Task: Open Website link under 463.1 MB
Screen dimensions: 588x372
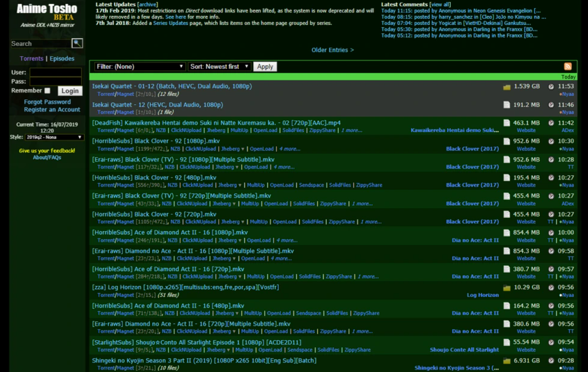Action: point(526,130)
